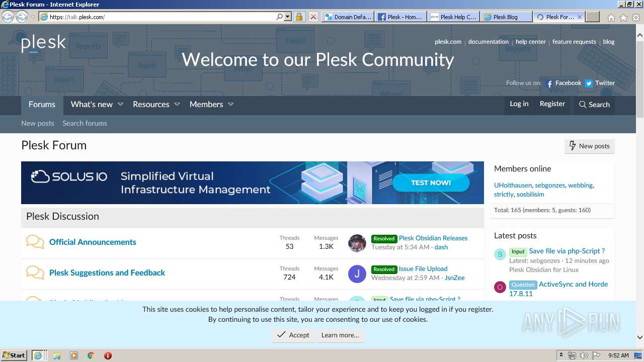The image size is (644, 362).
Task: Switch to the Plesk Blog tab
Action: [506, 17]
